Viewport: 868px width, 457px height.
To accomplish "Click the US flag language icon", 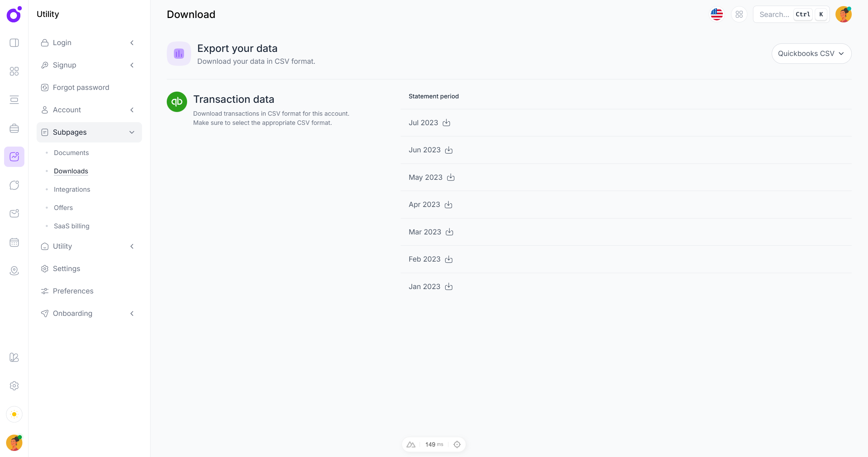I will (x=716, y=14).
